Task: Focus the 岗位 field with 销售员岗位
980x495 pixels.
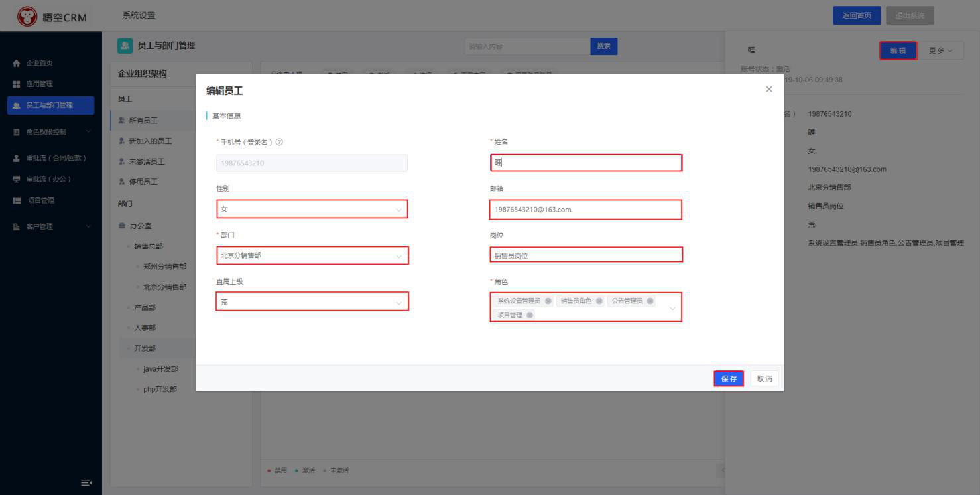Action: click(586, 255)
